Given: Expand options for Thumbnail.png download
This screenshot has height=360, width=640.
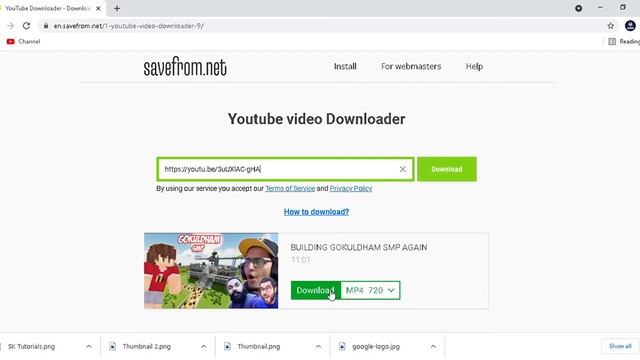Looking at the screenshot, I should point(318,347).
